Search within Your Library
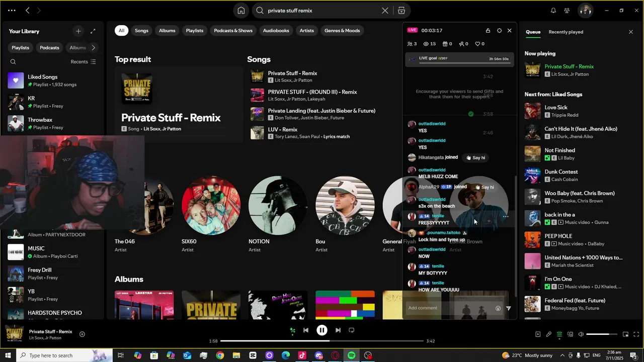Viewport: 644px width, 362px height. tap(13, 62)
